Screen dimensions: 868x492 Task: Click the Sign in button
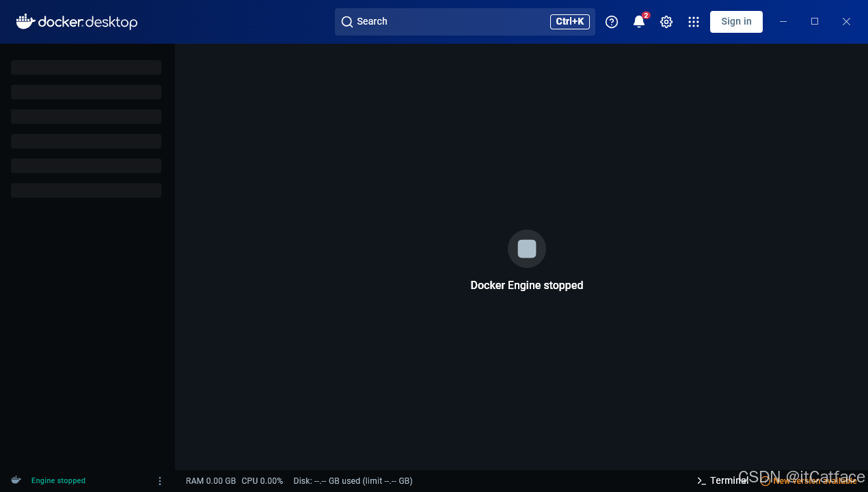736,22
